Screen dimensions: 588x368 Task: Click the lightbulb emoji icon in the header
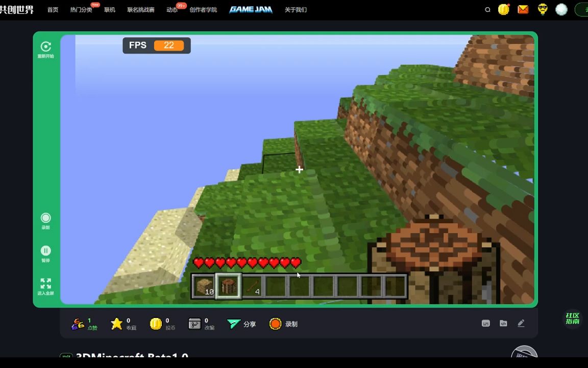pyautogui.click(x=542, y=9)
